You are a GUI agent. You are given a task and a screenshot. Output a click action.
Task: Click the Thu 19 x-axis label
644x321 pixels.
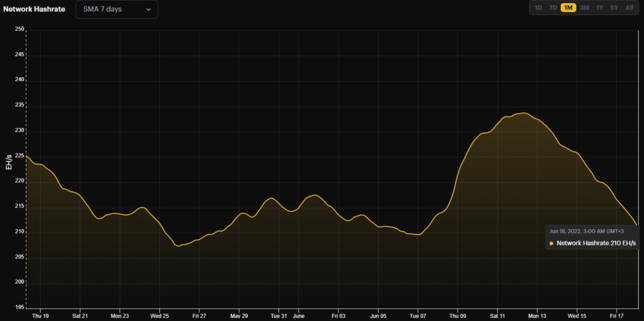(40, 315)
